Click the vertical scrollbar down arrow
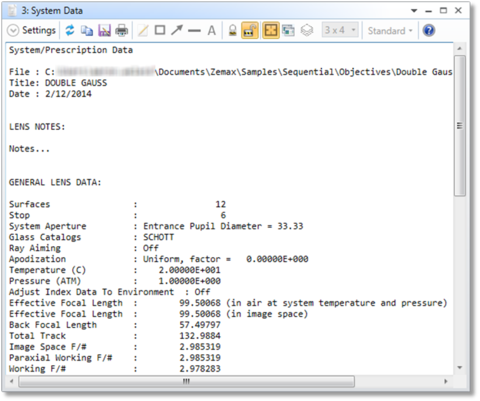This screenshot has height=401, width=480. coord(460,368)
